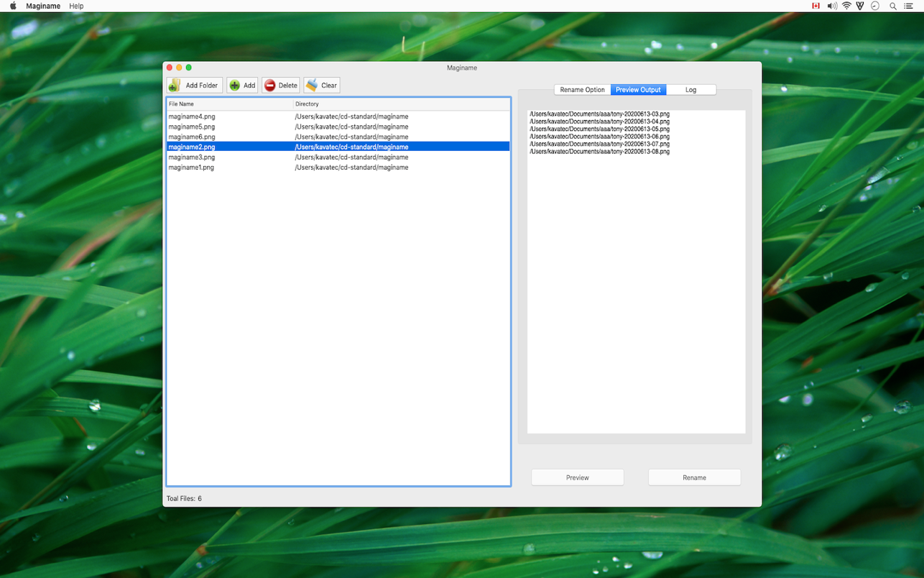Click the green plus Add icon
924x578 pixels.
coord(235,86)
